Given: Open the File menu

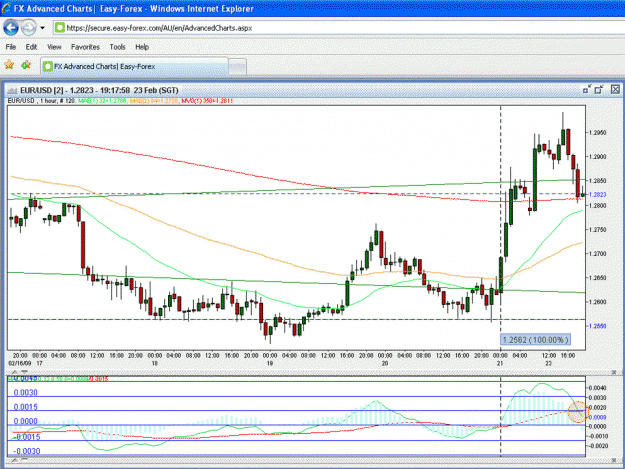Looking at the screenshot, I should (x=11, y=47).
